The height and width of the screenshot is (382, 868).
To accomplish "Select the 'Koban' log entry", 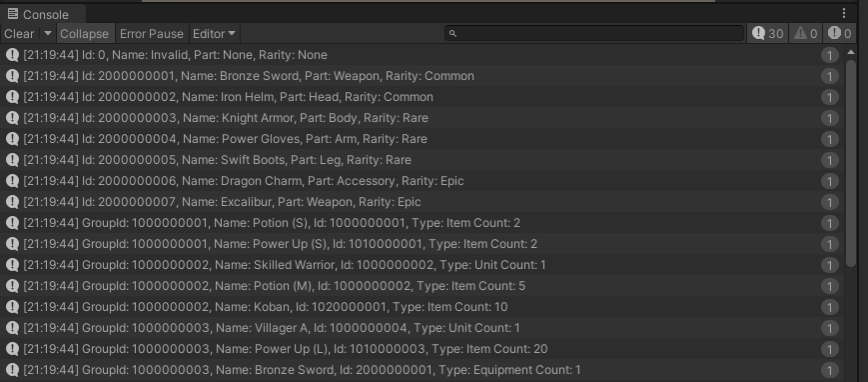I will pyautogui.click(x=423, y=308).
